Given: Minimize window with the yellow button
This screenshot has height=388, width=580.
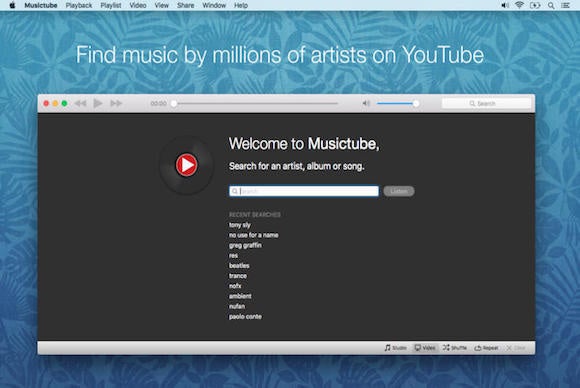Looking at the screenshot, I should [x=55, y=104].
